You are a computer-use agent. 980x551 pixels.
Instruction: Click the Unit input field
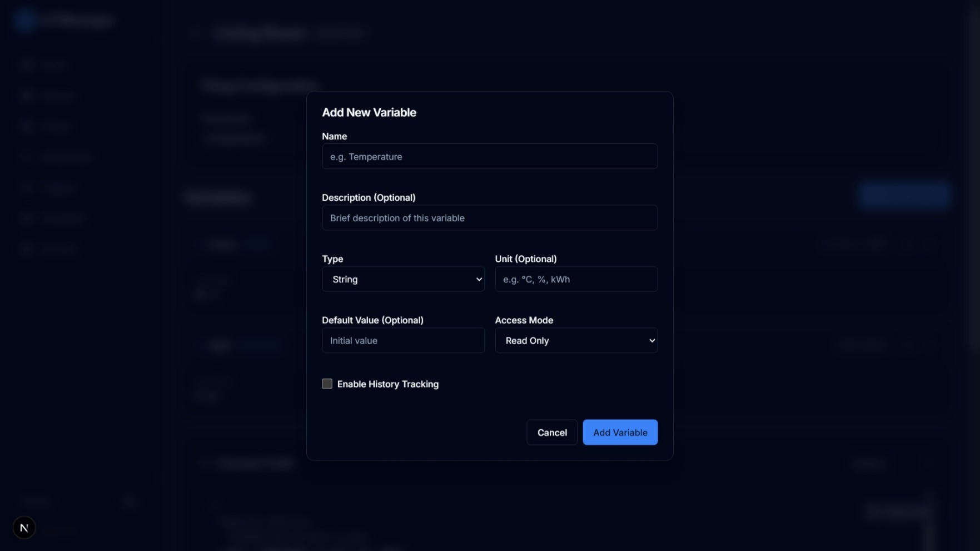(576, 279)
